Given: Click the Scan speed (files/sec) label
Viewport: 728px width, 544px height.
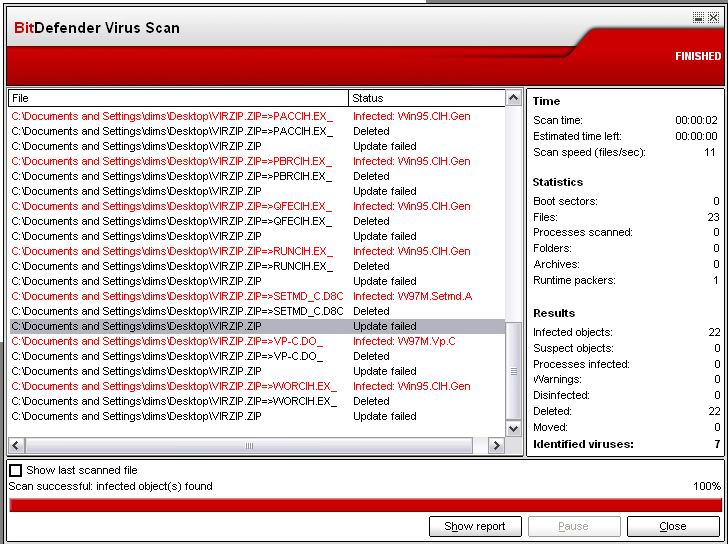Looking at the screenshot, I should pos(589,152).
